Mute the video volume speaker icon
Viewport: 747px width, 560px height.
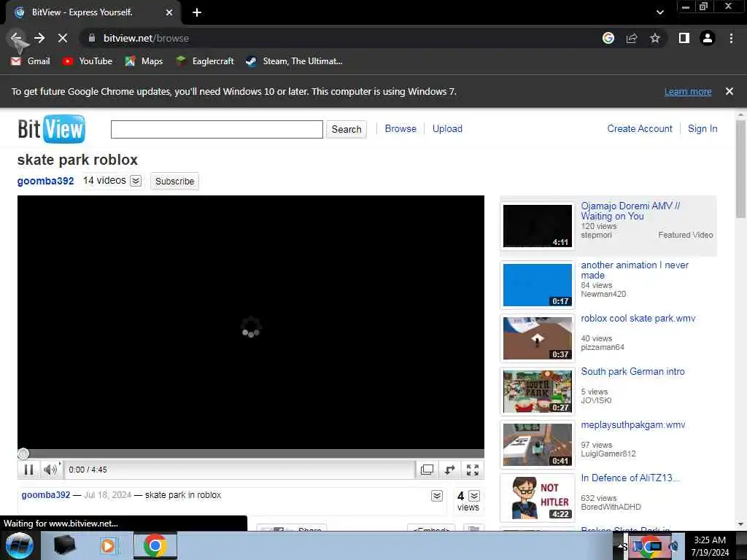pyautogui.click(x=50, y=470)
